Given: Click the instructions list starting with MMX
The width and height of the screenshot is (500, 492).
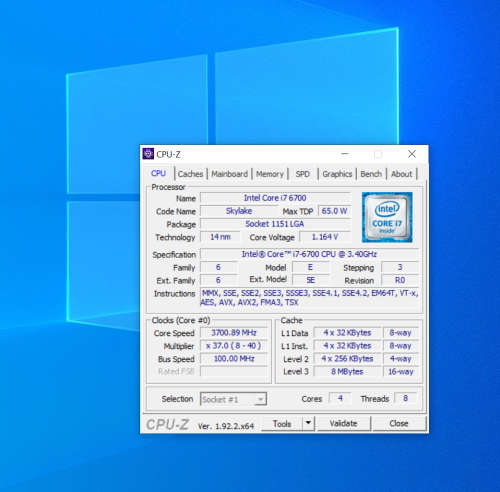Looking at the screenshot, I should (309, 298).
